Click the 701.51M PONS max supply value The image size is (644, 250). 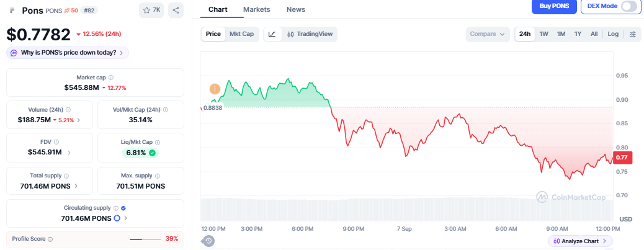pos(140,186)
